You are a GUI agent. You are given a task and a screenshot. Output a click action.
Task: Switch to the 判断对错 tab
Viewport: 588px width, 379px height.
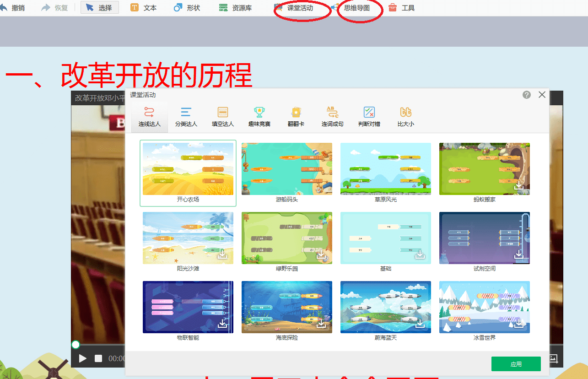[369, 117]
